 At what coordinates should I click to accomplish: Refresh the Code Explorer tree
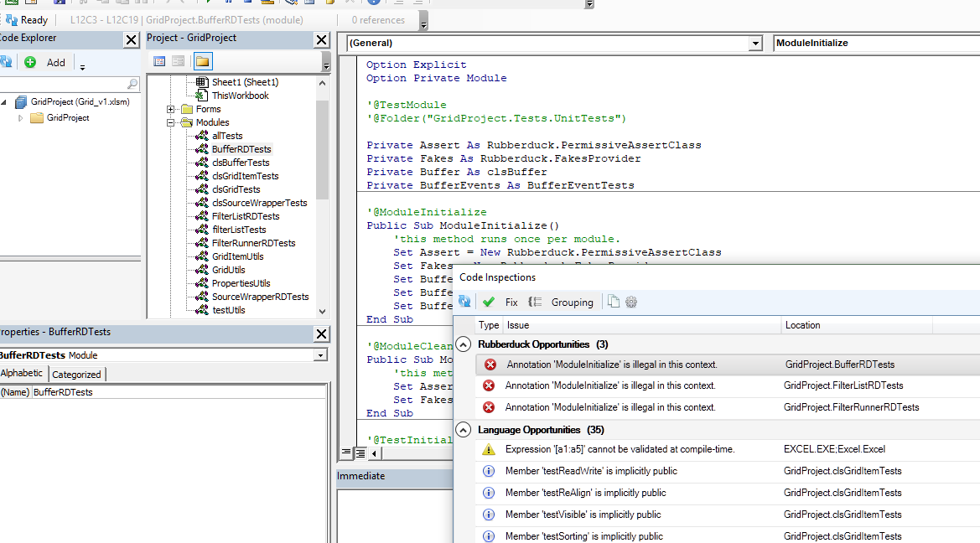[x=8, y=62]
